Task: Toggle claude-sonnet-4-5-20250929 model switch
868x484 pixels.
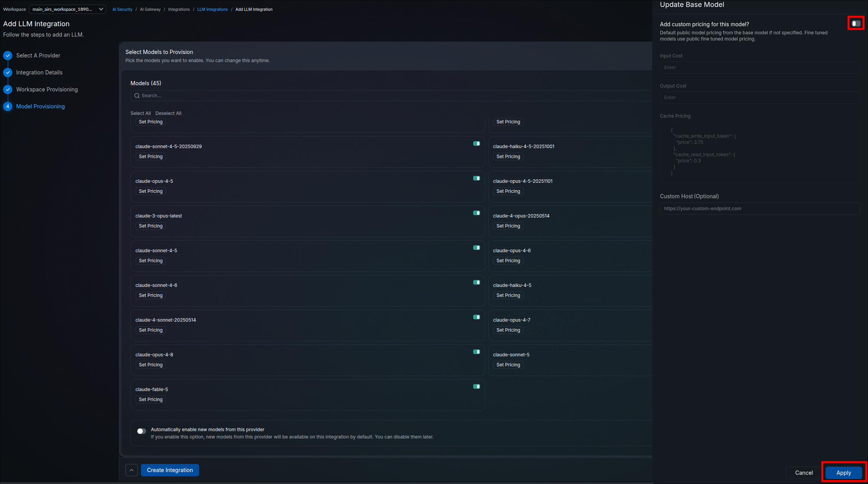Action: [476, 144]
